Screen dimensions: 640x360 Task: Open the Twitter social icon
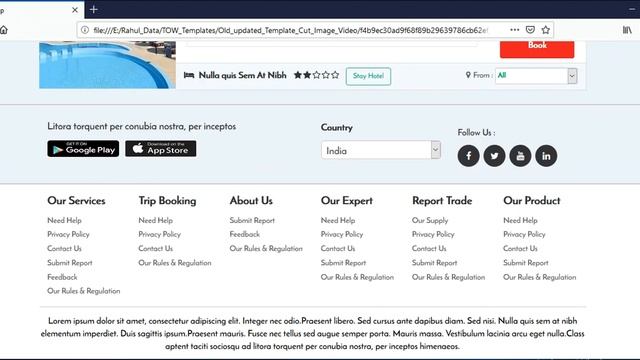494,156
